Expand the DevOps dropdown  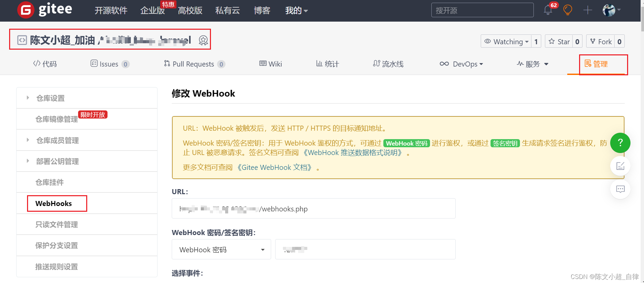coord(461,64)
